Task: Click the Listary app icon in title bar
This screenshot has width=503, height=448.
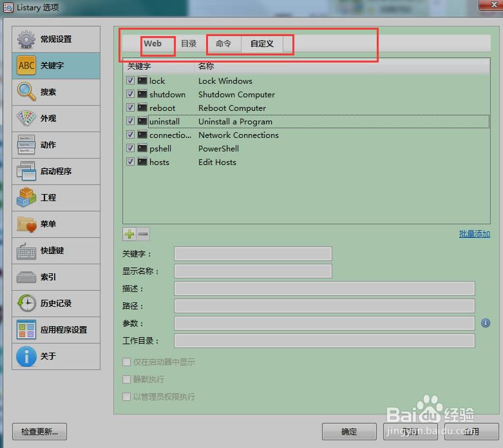Action: pyautogui.click(x=8, y=7)
